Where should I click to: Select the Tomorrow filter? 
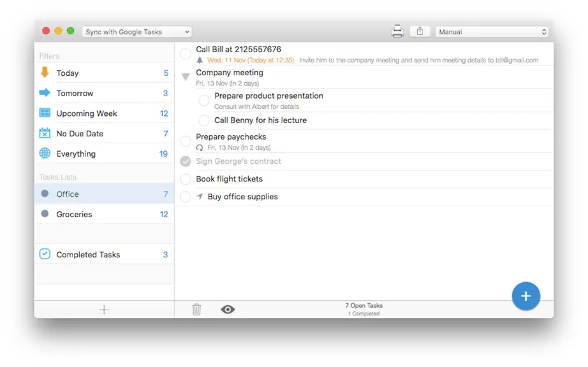click(104, 93)
